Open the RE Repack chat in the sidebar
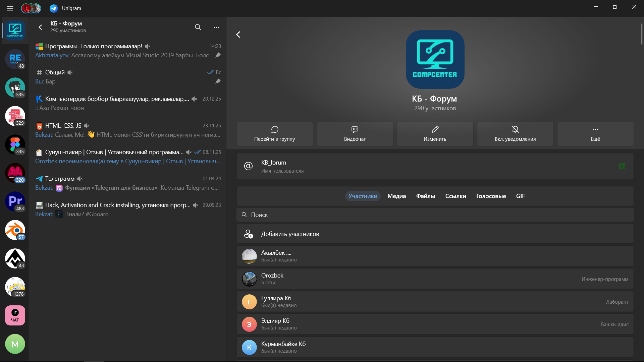Image resolution: width=644 pixels, height=362 pixels. click(15, 59)
